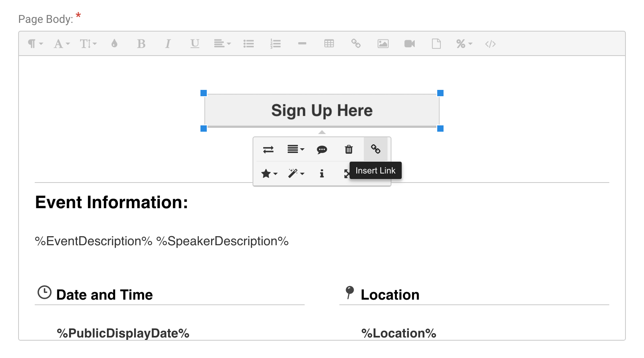Open the text color picker droplet
644x358 pixels.
pos(114,44)
